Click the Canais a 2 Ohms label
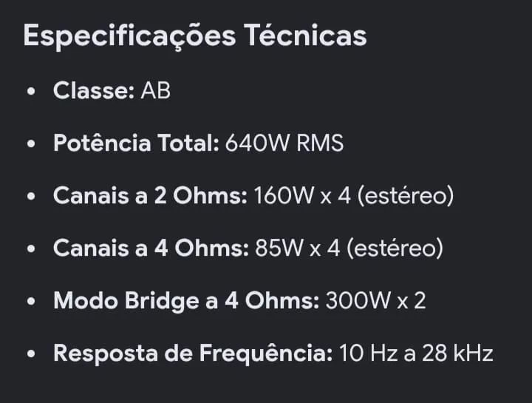The height and width of the screenshot is (403, 532). [x=150, y=195]
